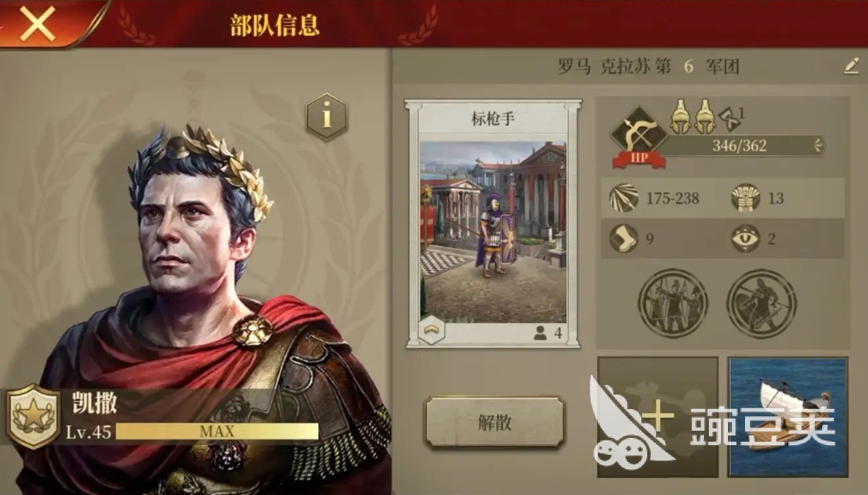The height and width of the screenshot is (495, 868).
Task: Click the boot movement icon
Action: pos(624,239)
